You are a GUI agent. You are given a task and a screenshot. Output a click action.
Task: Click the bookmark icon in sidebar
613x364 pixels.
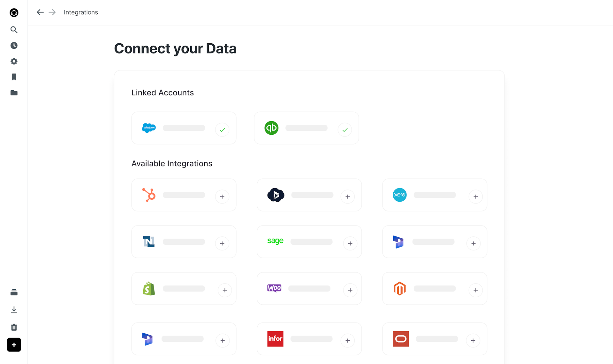(14, 77)
